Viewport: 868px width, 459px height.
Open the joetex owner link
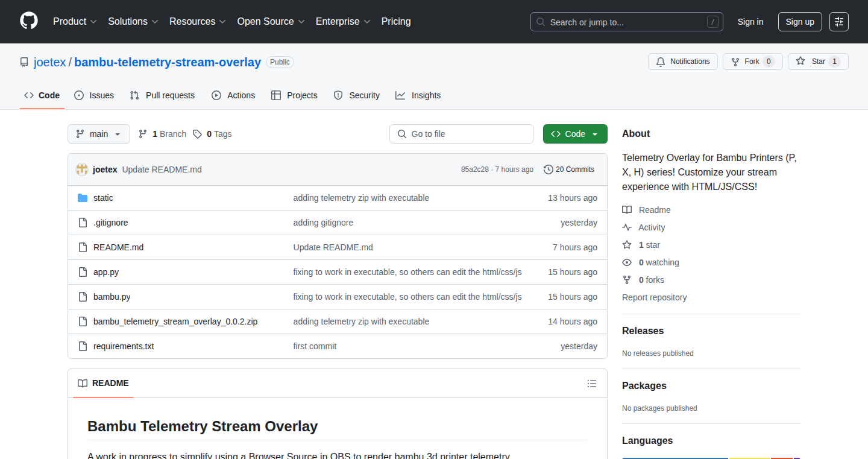click(x=50, y=62)
